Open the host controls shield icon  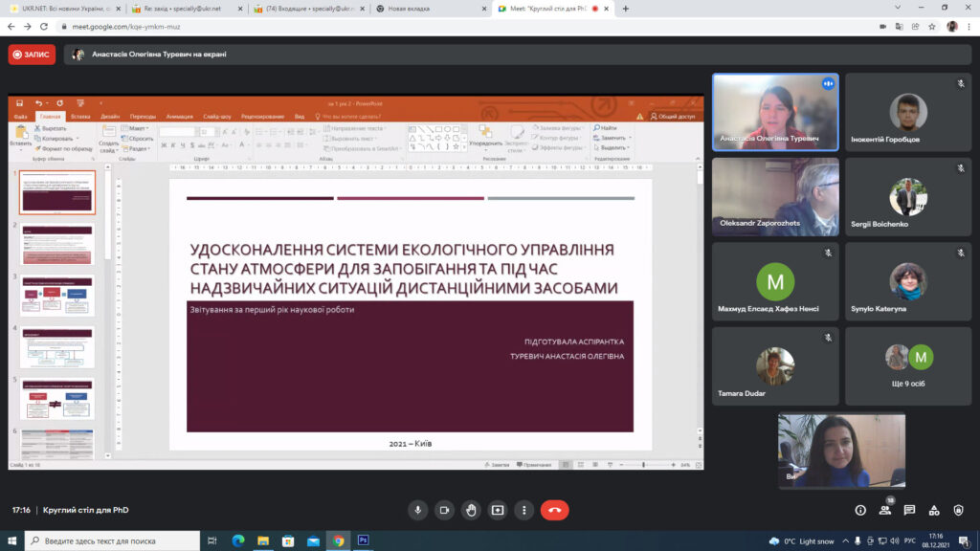[958, 510]
